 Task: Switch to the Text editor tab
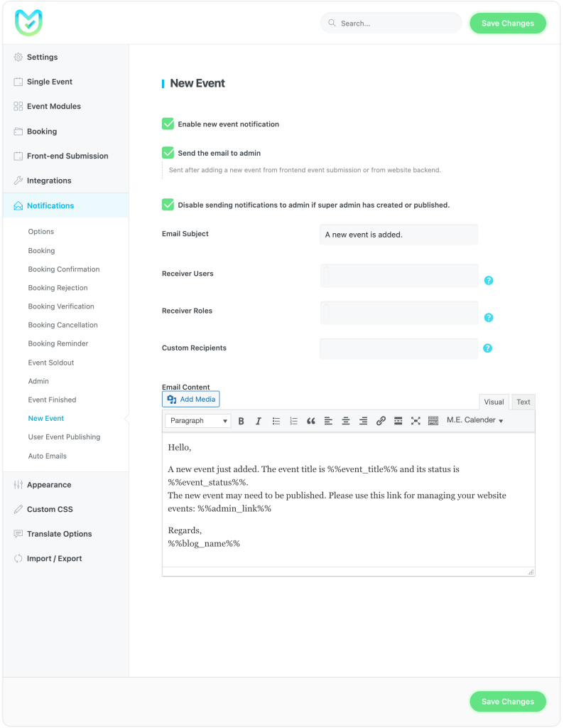[x=523, y=402]
